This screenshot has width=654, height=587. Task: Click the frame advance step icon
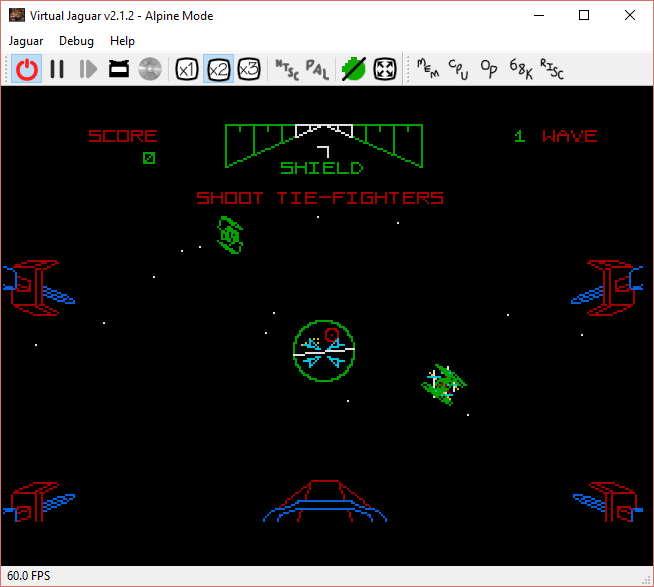pyautogui.click(x=88, y=69)
